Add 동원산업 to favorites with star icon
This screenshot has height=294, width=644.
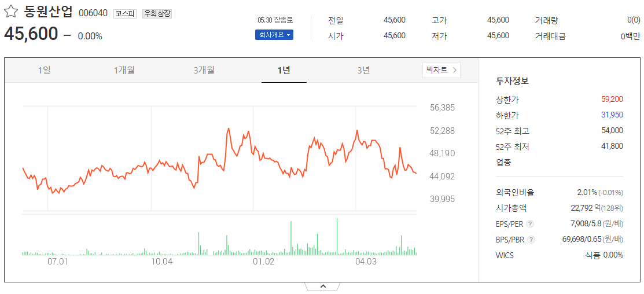tap(11, 11)
